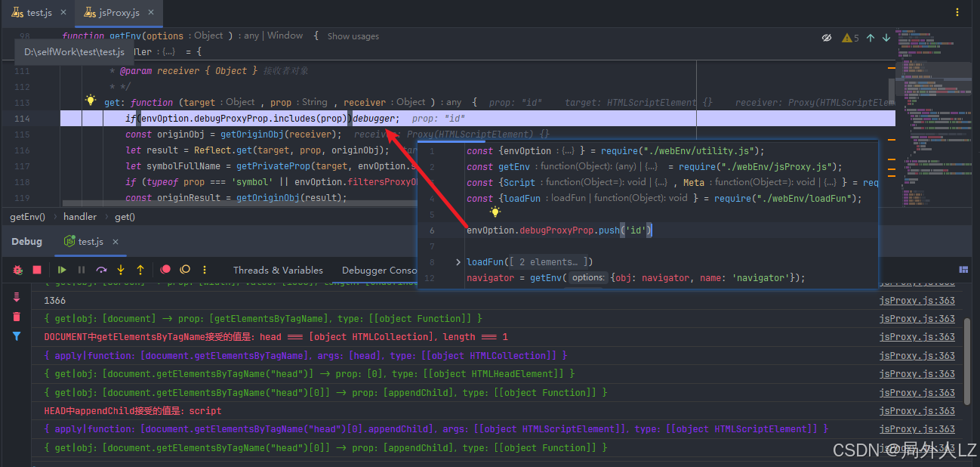This screenshot has height=467, width=980.
Task: Rerun the test.js debug session
Action: 17,270
